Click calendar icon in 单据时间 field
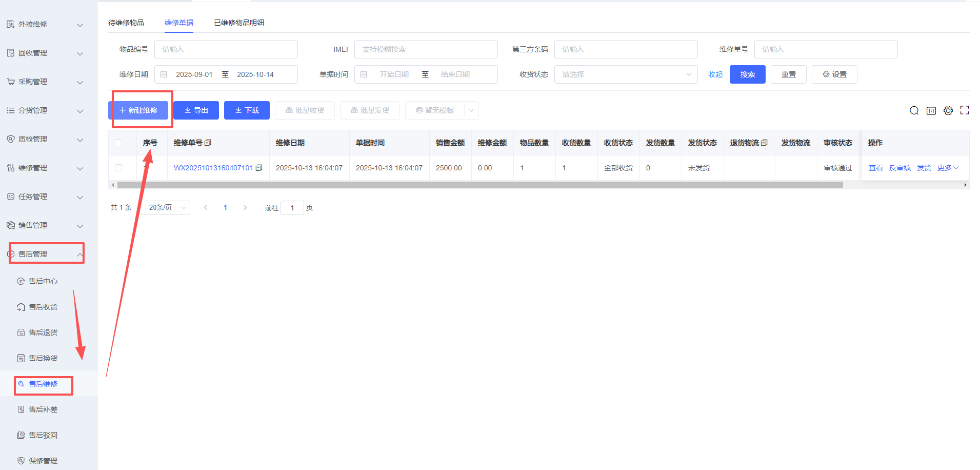980x470 pixels. [x=364, y=74]
